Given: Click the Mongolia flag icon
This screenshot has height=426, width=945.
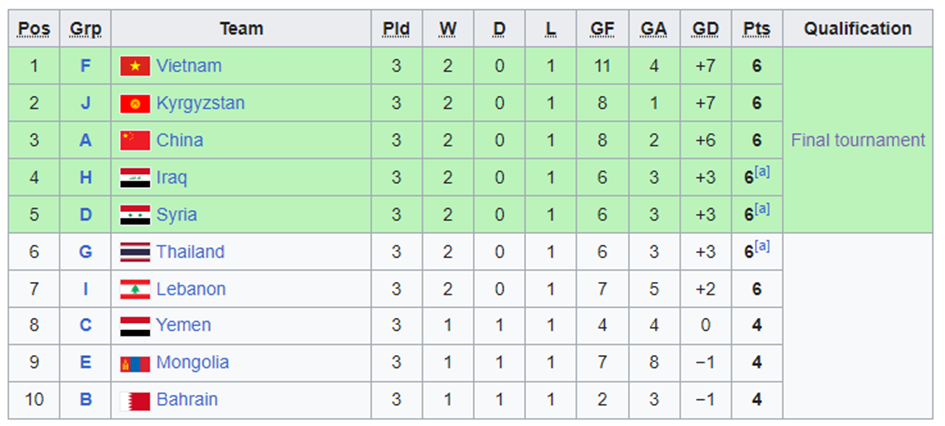Looking at the screenshot, I should [135, 363].
